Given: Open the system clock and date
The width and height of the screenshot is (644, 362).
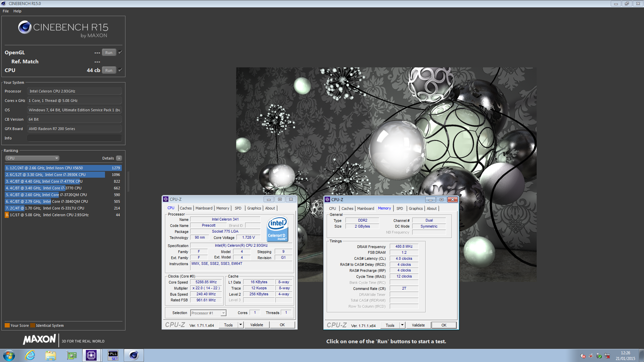Looking at the screenshot, I should tap(625, 356).
